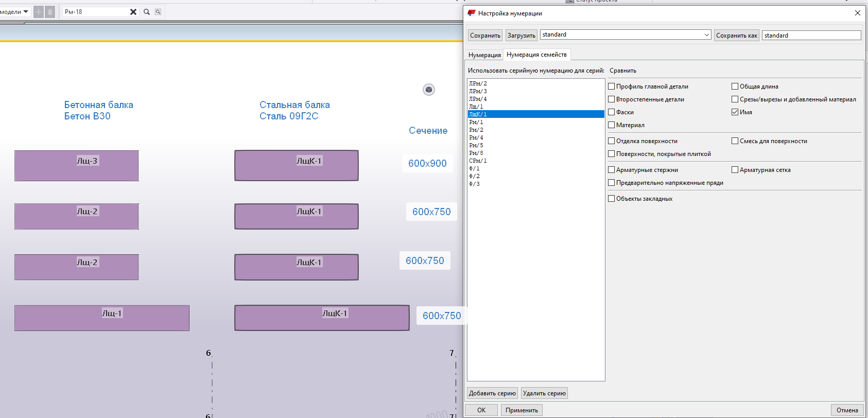This screenshot has width=868, height=418.
Task: Click the 3D cube view icon
Action: [429, 90]
